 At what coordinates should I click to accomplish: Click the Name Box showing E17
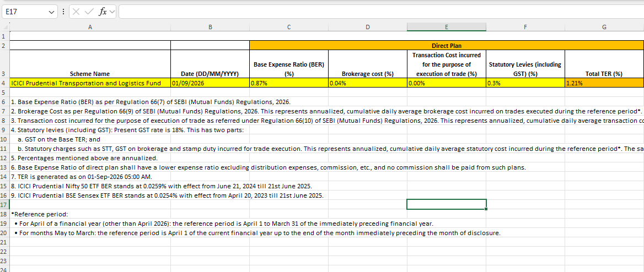coord(25,12)
